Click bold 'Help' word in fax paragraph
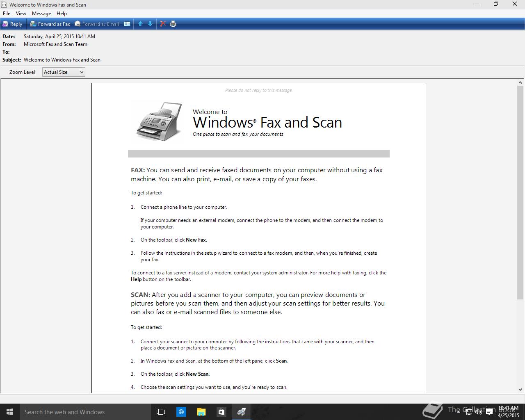Screen dimensions: 525x420 136,279
